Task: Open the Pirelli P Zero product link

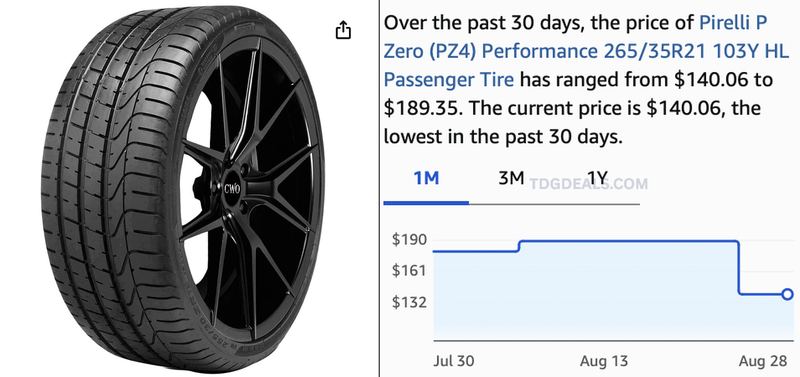Action: point(586,52)
